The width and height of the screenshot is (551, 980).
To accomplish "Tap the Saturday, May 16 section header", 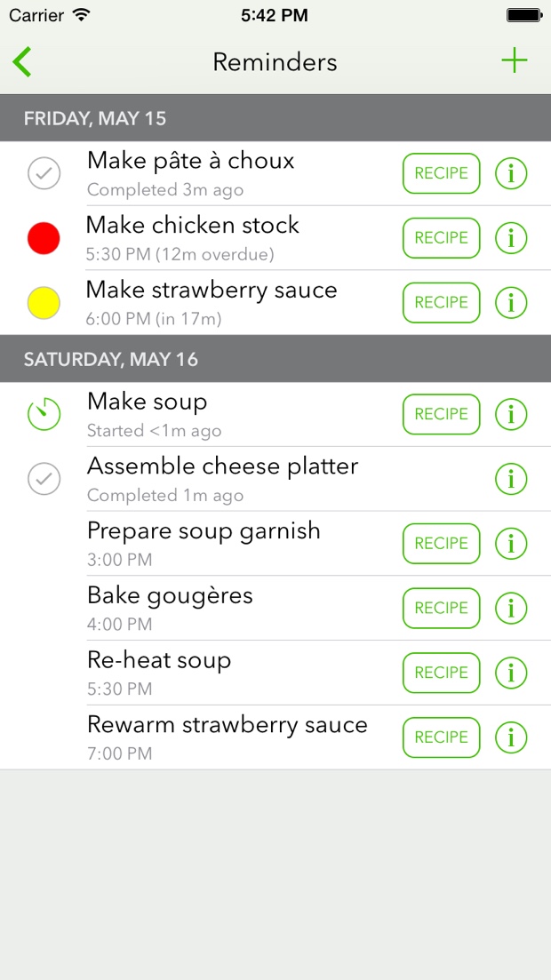I will (275, 359).
